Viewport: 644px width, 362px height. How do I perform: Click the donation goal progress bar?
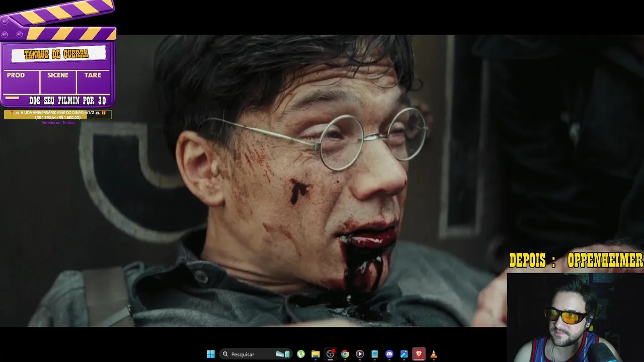tap(58, 115)
